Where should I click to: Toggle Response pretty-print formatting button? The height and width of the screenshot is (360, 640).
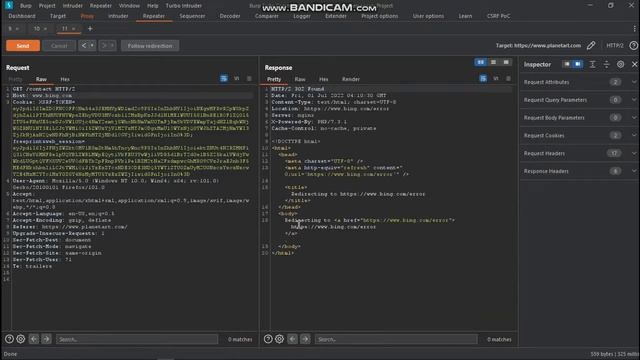[x=483, y=78]
